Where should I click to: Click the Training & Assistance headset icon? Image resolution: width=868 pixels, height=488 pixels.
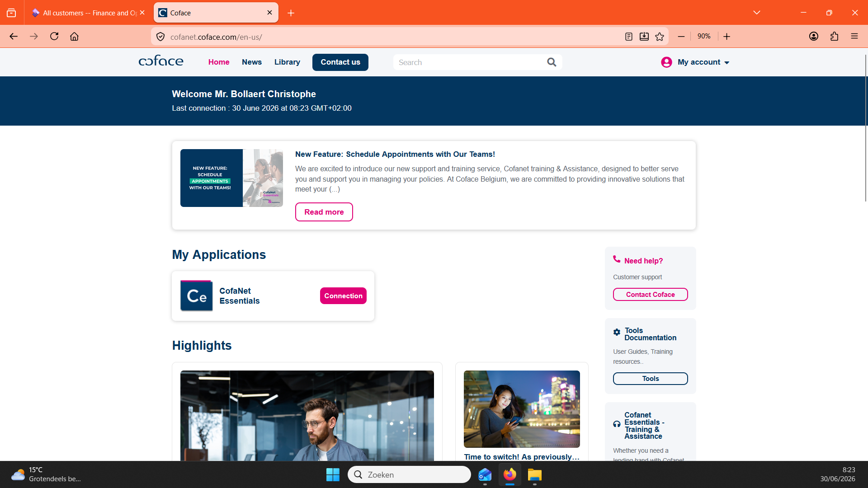click(617, 424)
